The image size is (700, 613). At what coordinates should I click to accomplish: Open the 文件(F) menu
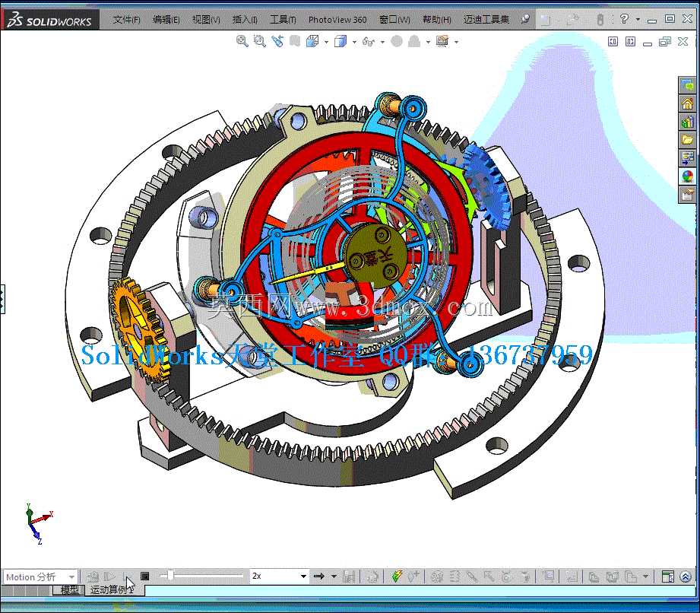(126, 20)
